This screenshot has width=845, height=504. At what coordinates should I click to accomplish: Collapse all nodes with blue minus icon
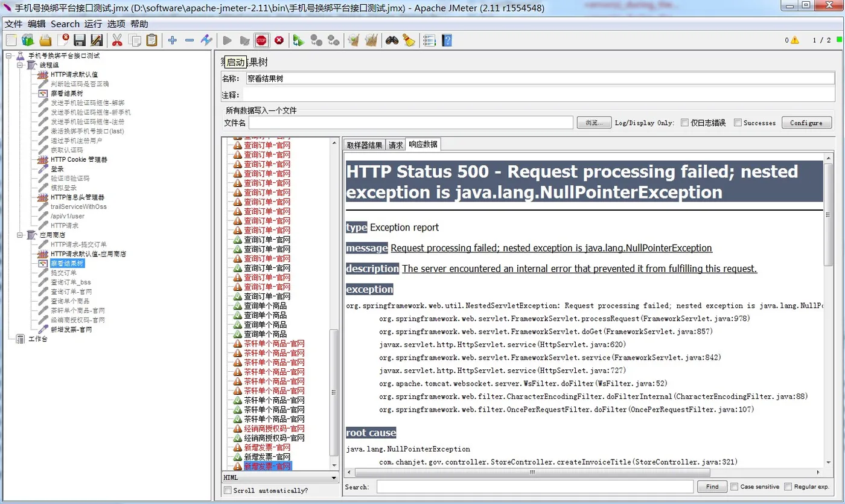click(190, 40)
